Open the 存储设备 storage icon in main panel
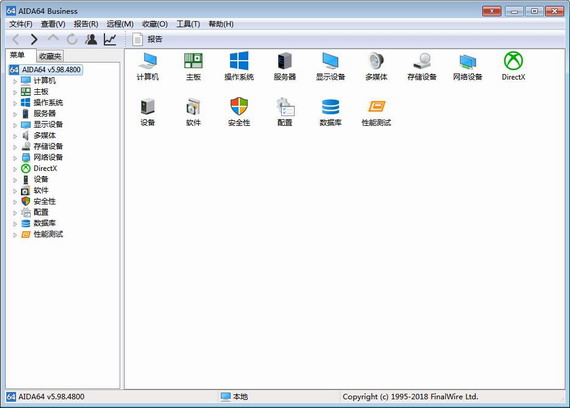Screen dimensions: 570x408 point(422,66)
